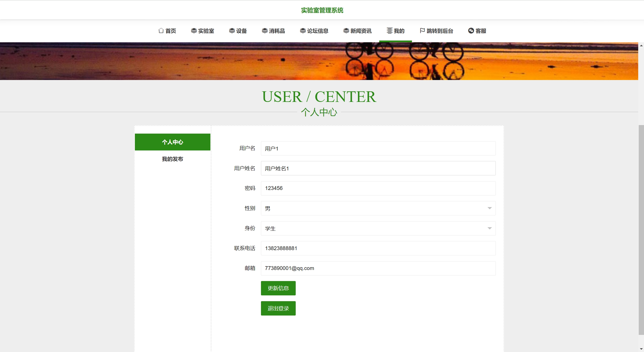Click the stack icon beside 新闻资讯
644x352 pixels.
(x=346, y=31)
